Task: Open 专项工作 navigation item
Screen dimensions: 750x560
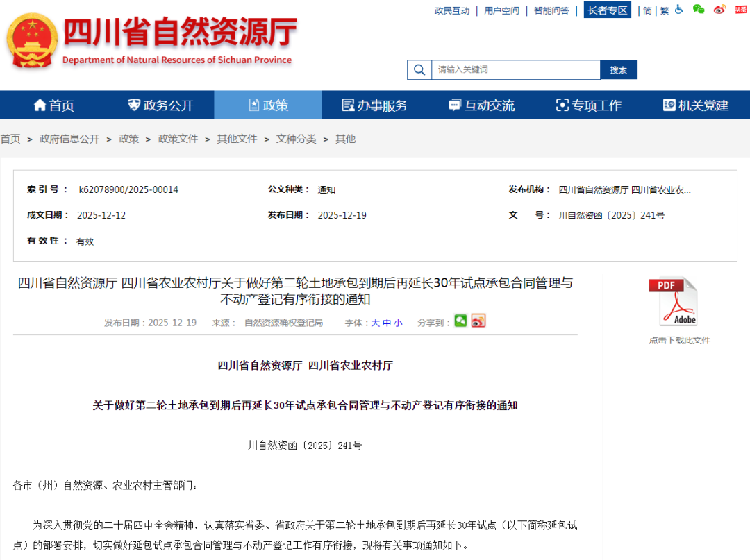Action: point(590,105)
